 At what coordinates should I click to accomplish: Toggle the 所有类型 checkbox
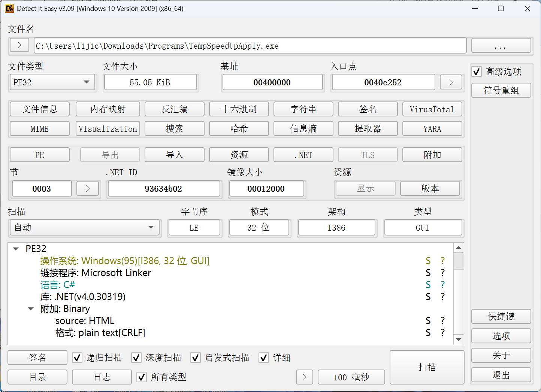point(142,377)
